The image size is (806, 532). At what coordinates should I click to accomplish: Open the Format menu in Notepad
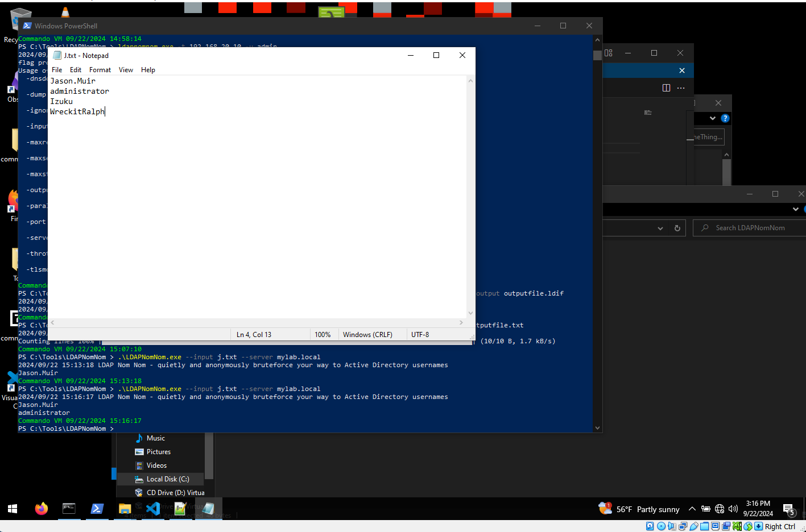pyautogui.click(x=100, y=70)
